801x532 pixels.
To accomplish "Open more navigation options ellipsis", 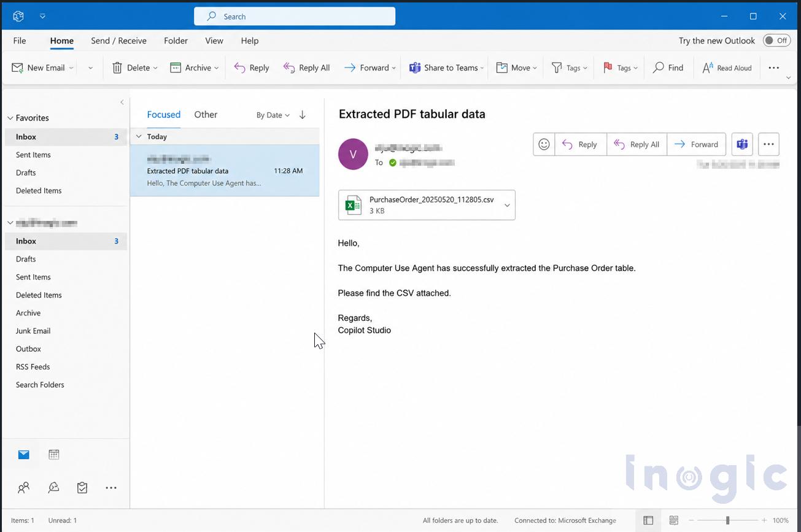I will 111,488.
